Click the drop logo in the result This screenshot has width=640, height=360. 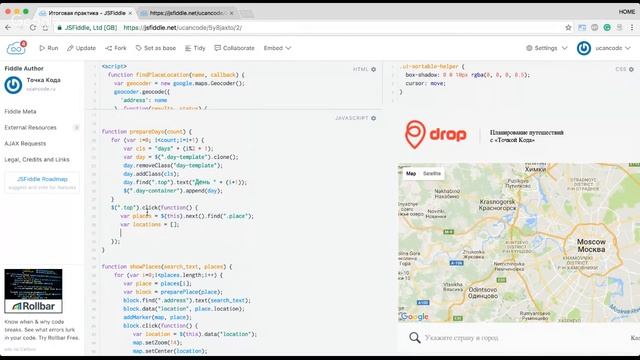(x=436, y=134)
